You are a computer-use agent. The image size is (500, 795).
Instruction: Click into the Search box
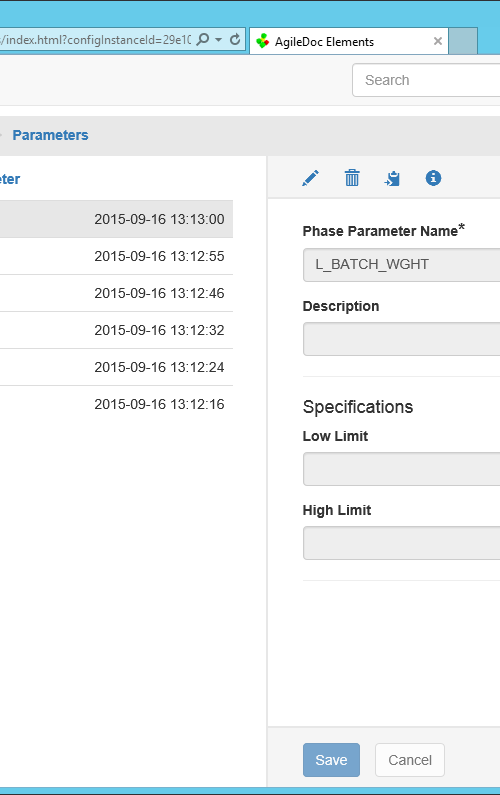(426, 80)
